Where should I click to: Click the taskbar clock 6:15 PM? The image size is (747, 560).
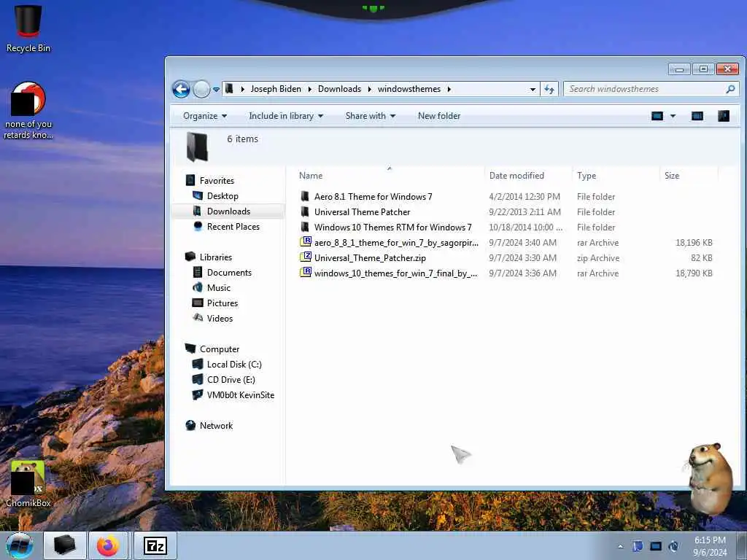coord(710,540)
